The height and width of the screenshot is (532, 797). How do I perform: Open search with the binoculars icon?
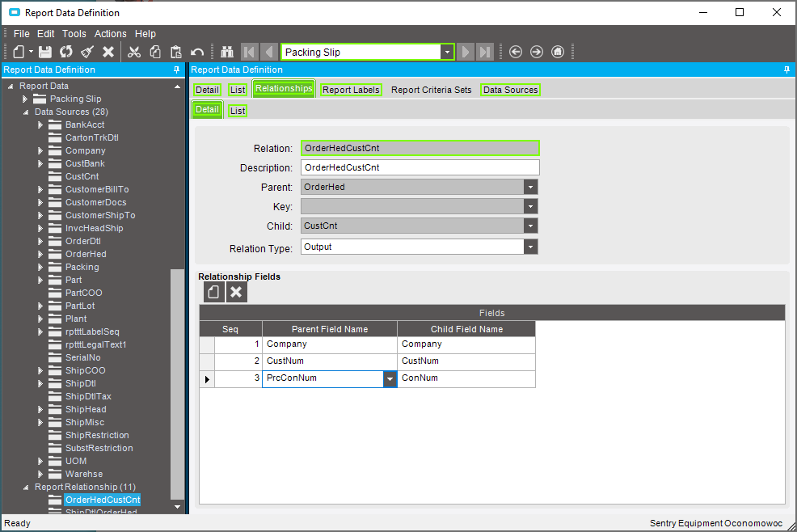pos(227,52)
